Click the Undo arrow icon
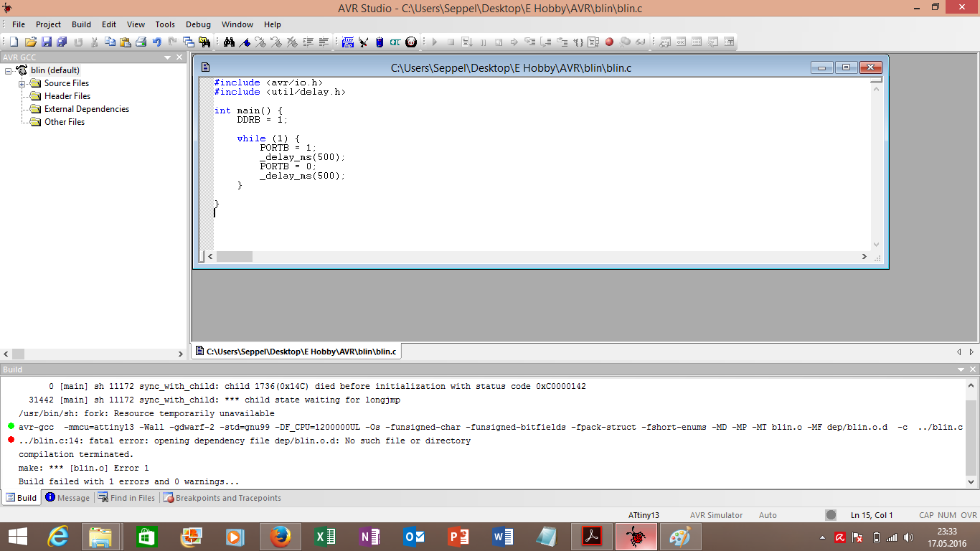 [156, 42]
